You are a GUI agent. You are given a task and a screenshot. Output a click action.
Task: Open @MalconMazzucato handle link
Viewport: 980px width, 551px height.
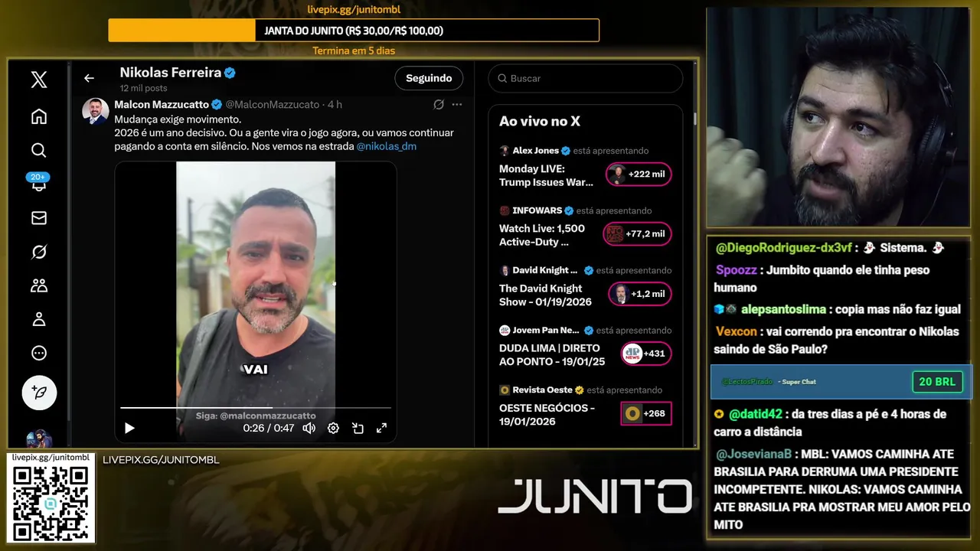[x=272, y=104]
